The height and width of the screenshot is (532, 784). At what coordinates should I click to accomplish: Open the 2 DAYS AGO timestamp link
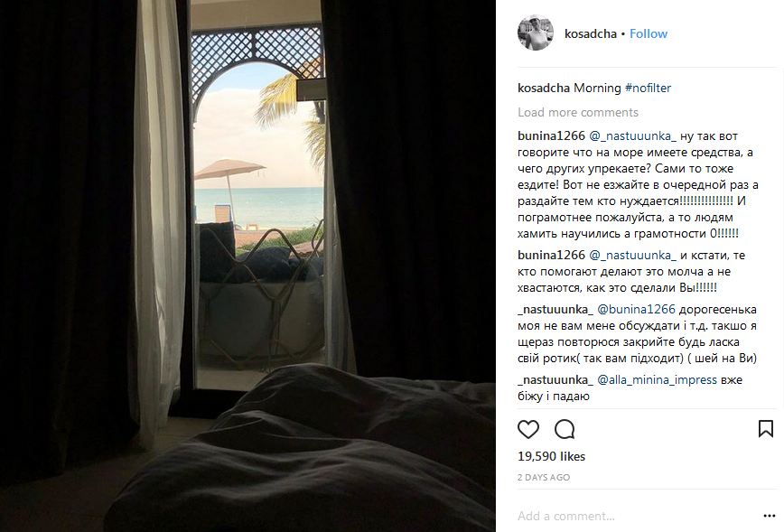tap(544, 478)
